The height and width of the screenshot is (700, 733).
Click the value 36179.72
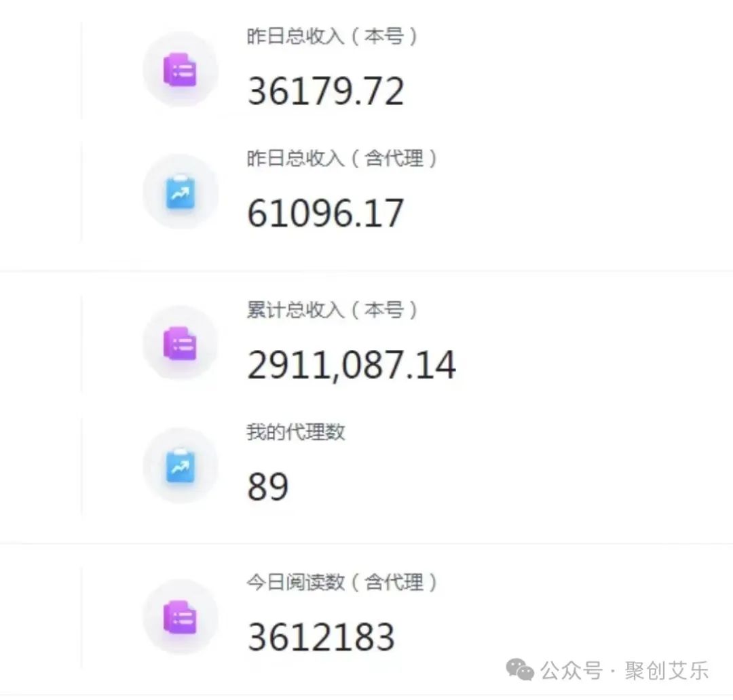(x=326, y=90)
